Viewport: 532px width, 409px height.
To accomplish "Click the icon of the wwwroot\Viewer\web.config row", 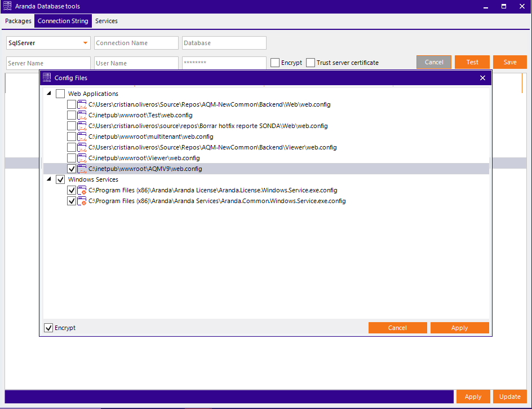I will point(82,158).
